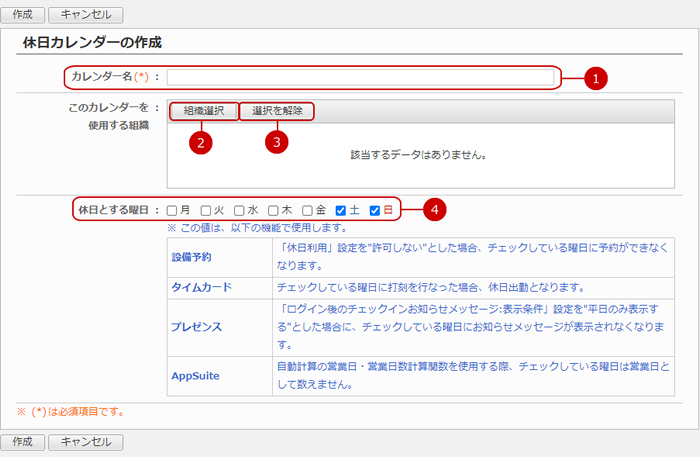Mark 木 (Thursday) as a holiday

(274, 210)
